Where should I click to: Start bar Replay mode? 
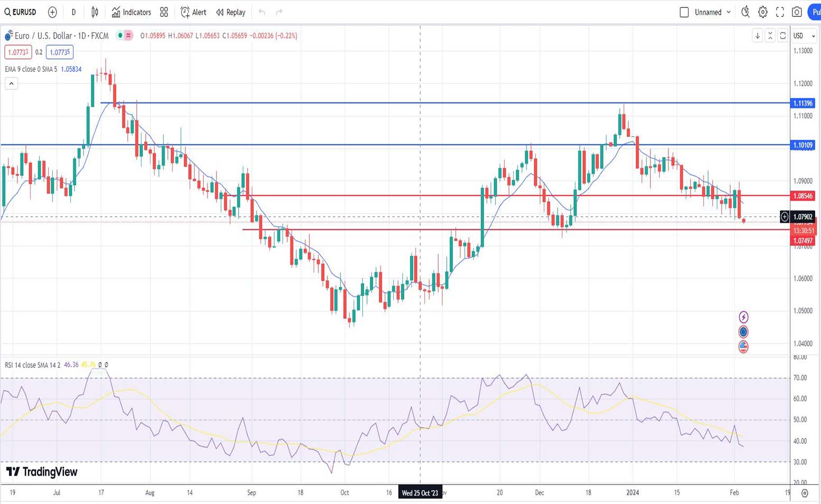(x=231, y=12)
